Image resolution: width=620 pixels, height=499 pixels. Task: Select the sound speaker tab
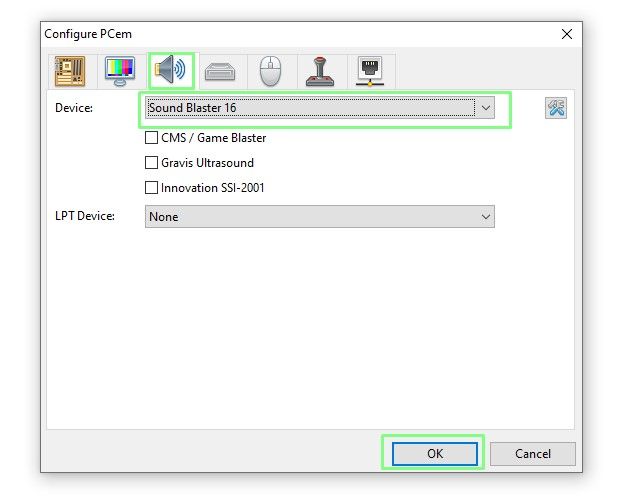click(171, 70)
